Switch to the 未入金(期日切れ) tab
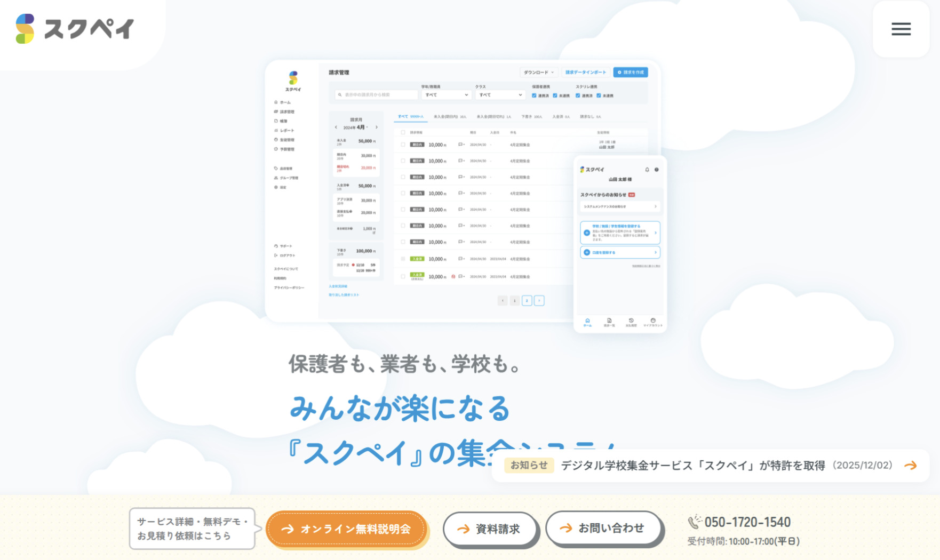The image size is (940, 560). tap(493, 116)
